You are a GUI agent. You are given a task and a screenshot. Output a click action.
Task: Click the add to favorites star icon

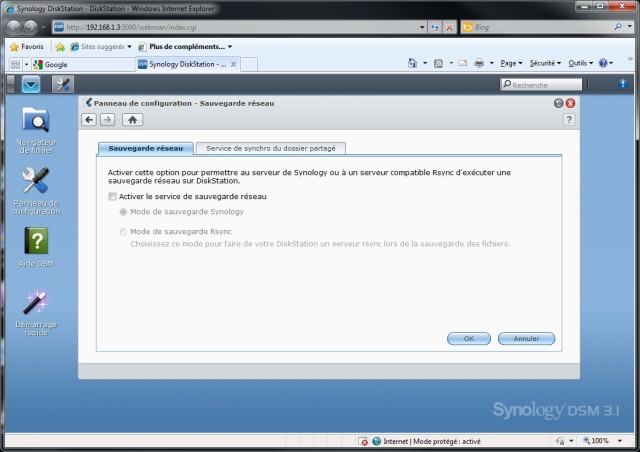[x=60, y=47]
